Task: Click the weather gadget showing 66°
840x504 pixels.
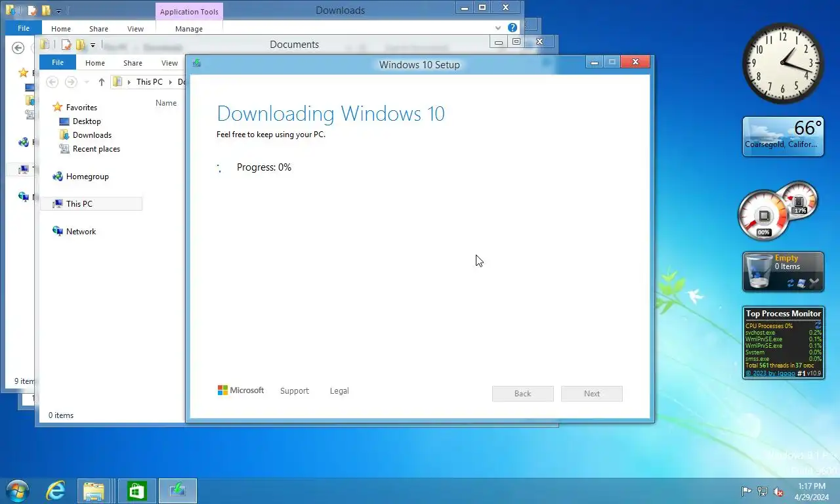Action: click(x=783, y=136)
